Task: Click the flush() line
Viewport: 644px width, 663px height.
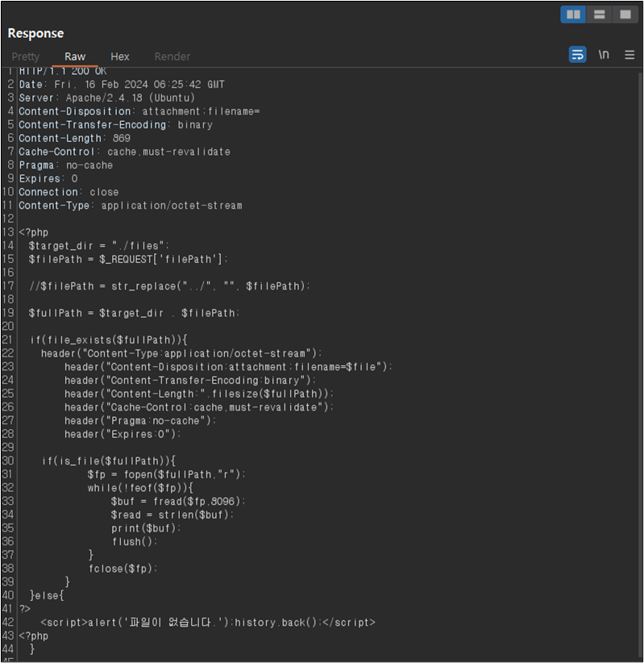Action: (135, 542)
